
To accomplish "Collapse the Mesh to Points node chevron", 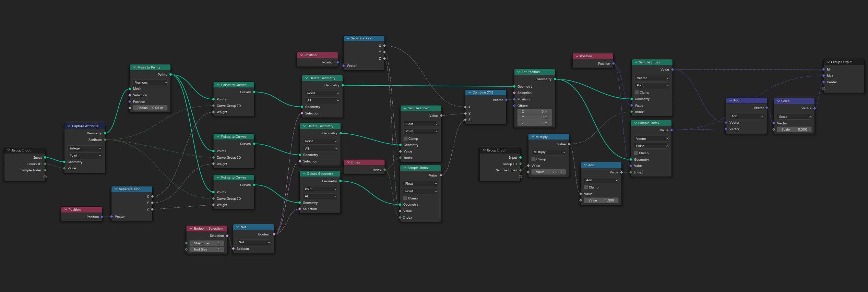I will point(134,68).
